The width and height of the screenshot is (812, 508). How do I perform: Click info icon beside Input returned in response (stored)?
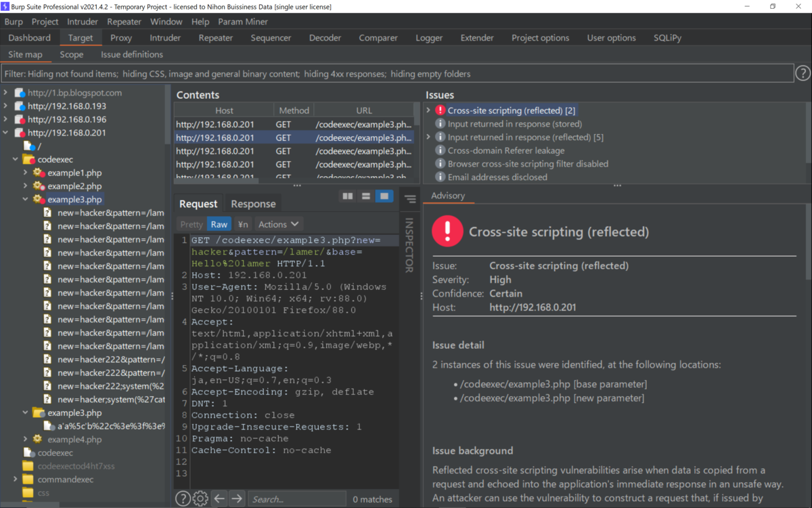point(441,124)
